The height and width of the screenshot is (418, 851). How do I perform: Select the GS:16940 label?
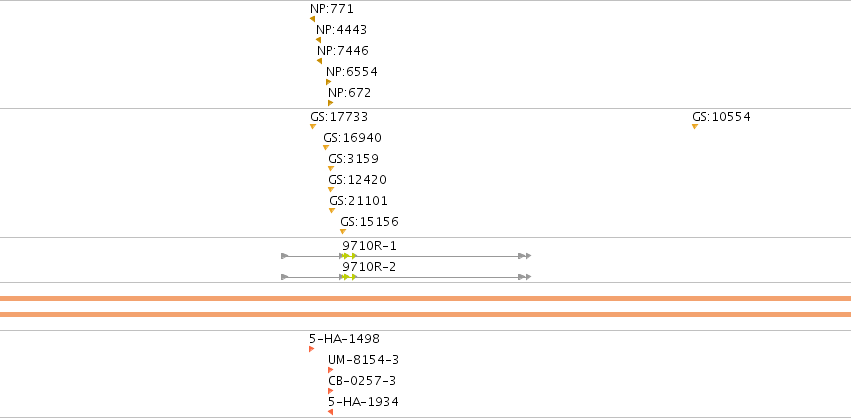pos(353,138)
